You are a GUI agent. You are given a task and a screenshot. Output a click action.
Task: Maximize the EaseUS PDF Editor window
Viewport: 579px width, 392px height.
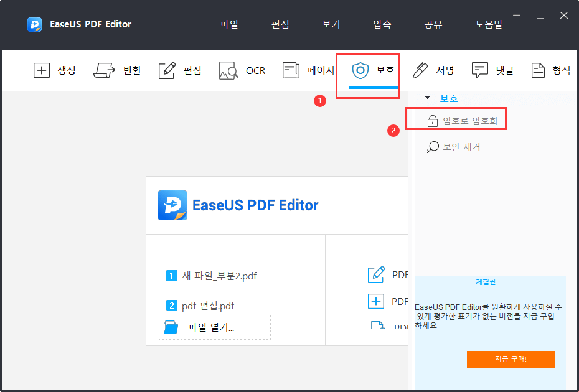tap(540, 16)
